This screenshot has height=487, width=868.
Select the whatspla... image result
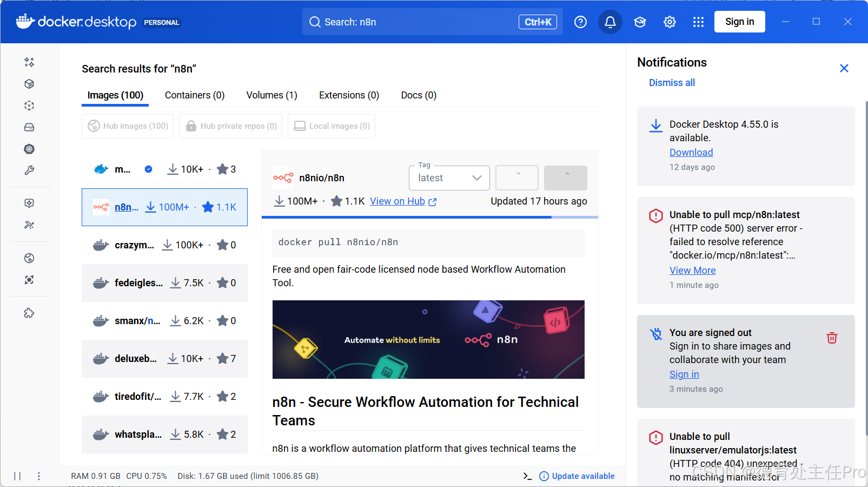pos(164,435)
